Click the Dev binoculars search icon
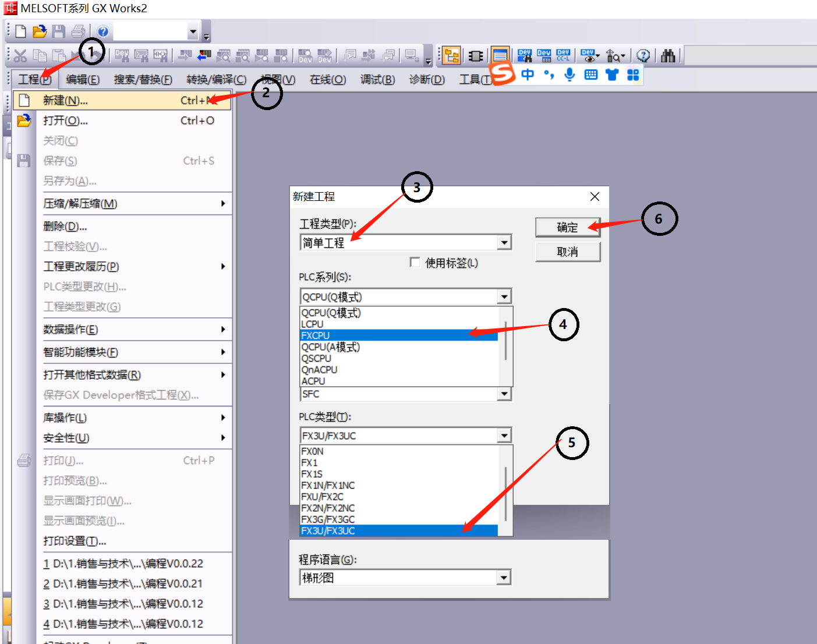This screenshot has height=644, width=817. pos(525,55)
